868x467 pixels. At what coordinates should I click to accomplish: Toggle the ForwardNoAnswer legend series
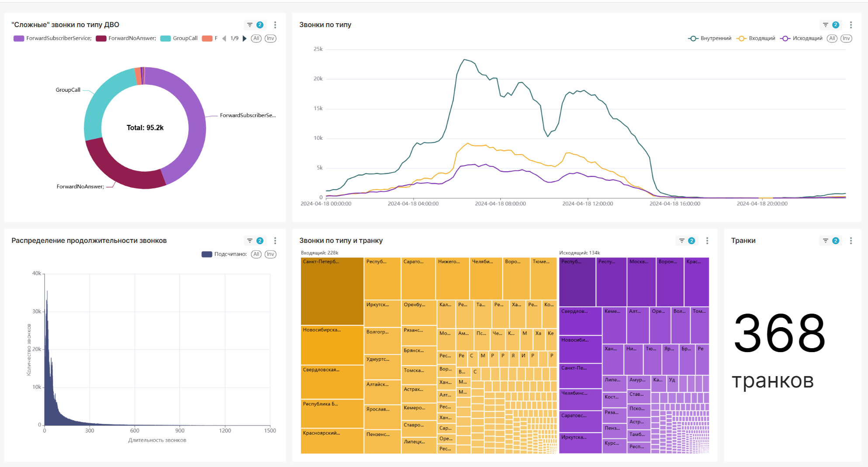[x=126, y=38]
